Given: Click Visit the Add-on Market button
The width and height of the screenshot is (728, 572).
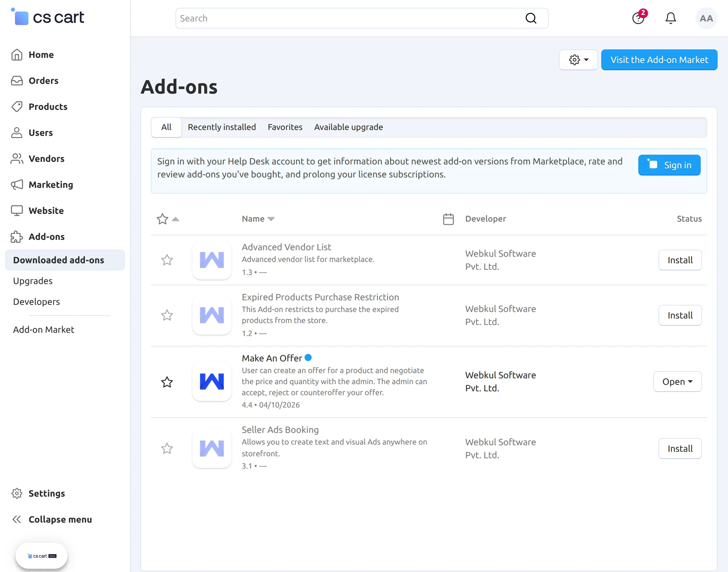Looking at the screenshot, I should tap(659, 59).
